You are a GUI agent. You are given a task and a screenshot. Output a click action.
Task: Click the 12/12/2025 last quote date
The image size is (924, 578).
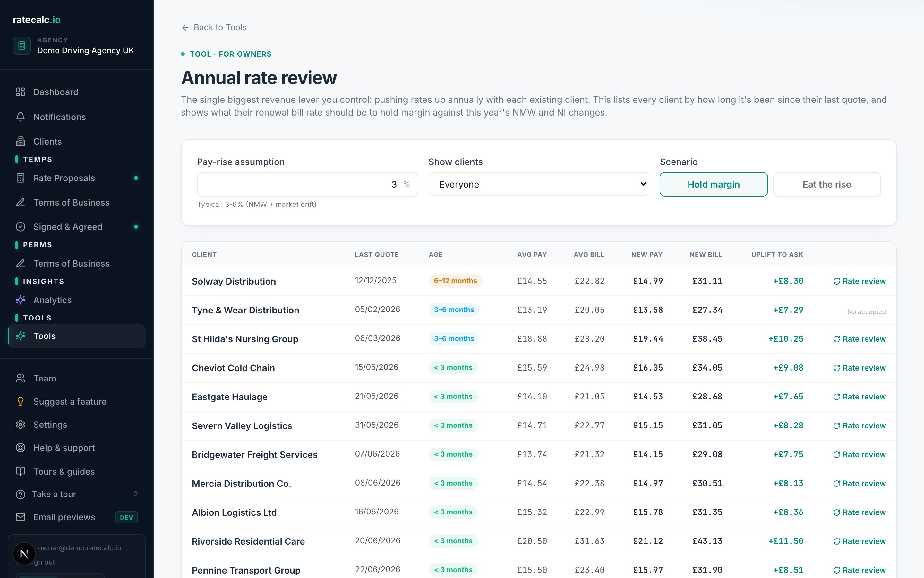click(x=376, y=281)
